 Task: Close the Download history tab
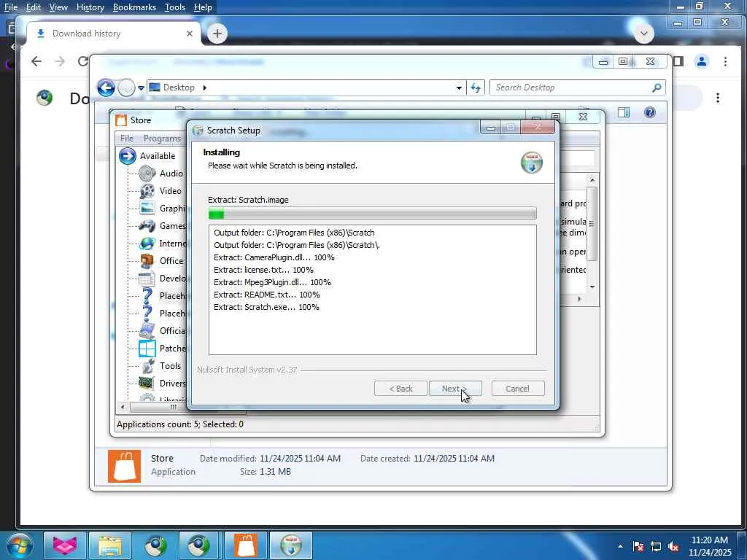click(190, 34)
